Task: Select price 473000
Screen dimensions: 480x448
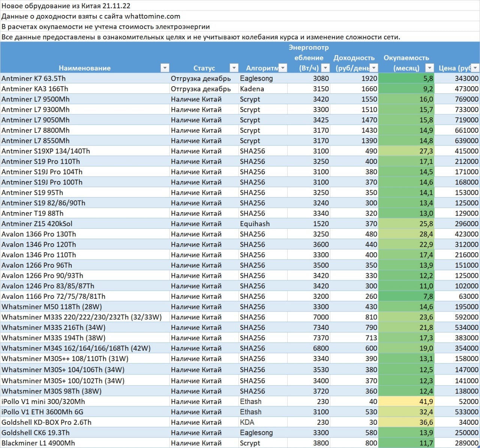Action: coord(457,89)
